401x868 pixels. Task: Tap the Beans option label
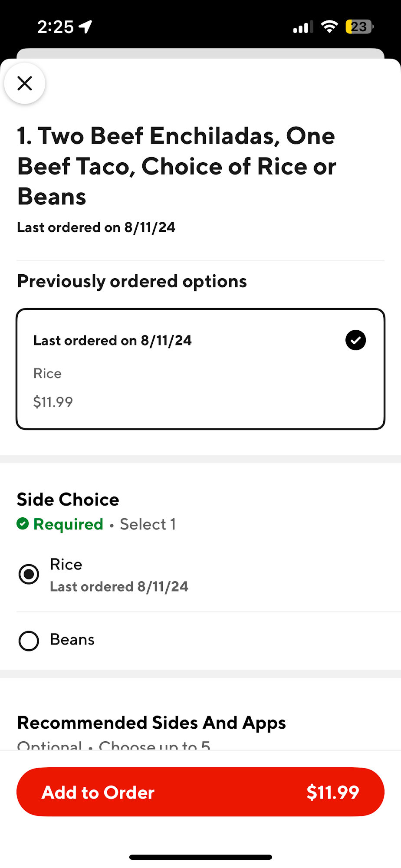[72, 640]
